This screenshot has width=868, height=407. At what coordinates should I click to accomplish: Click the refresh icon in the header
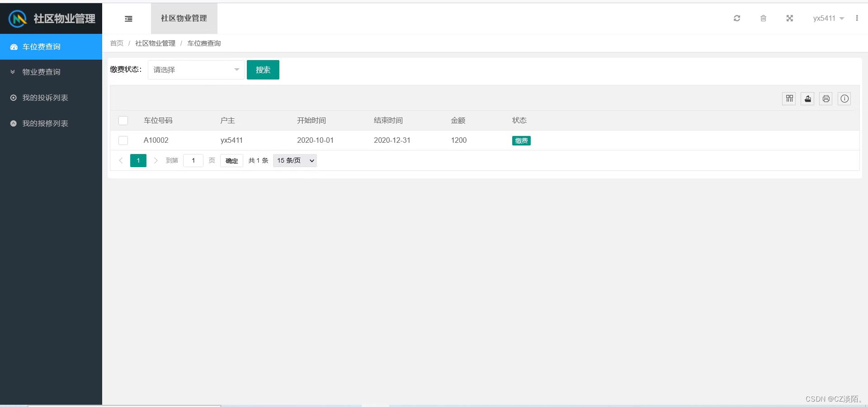(737, 18)
